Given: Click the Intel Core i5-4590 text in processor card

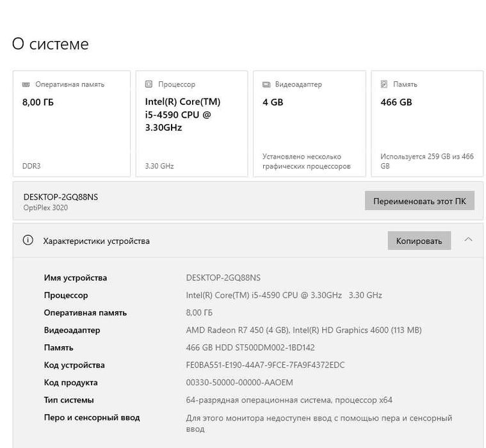Looking at the screenshot, I should click(x=182, y=115).
